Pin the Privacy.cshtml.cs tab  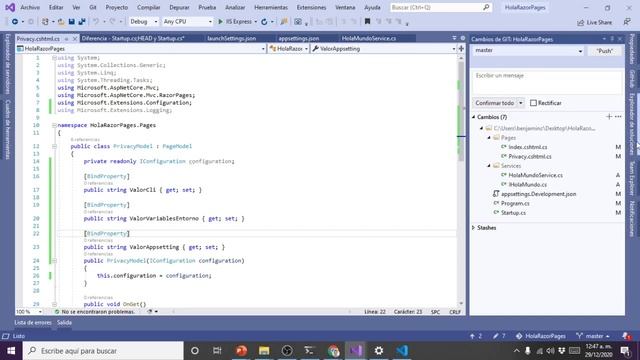click(x=66, y=39)
